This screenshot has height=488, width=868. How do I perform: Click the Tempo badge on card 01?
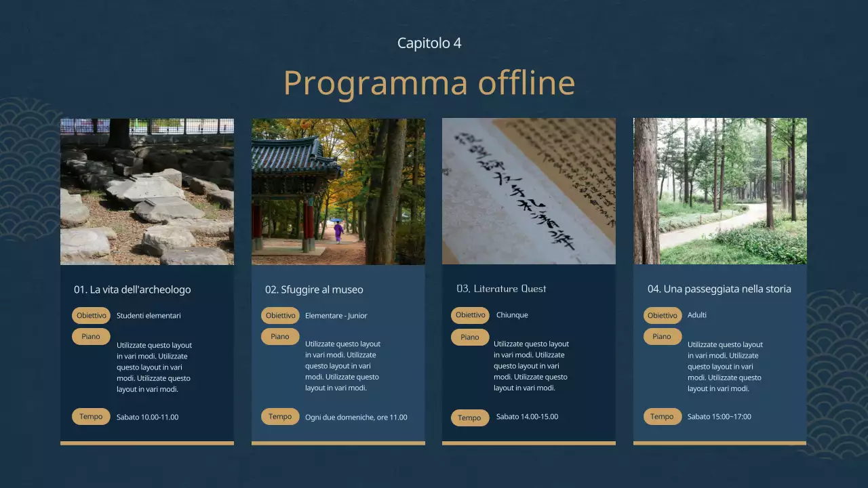click(x=91, y=416)
